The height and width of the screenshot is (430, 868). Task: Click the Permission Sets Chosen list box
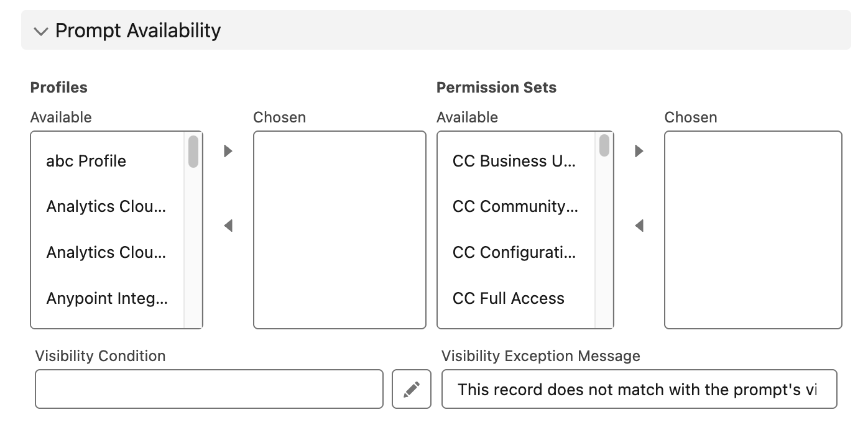[x=753, y=229]
